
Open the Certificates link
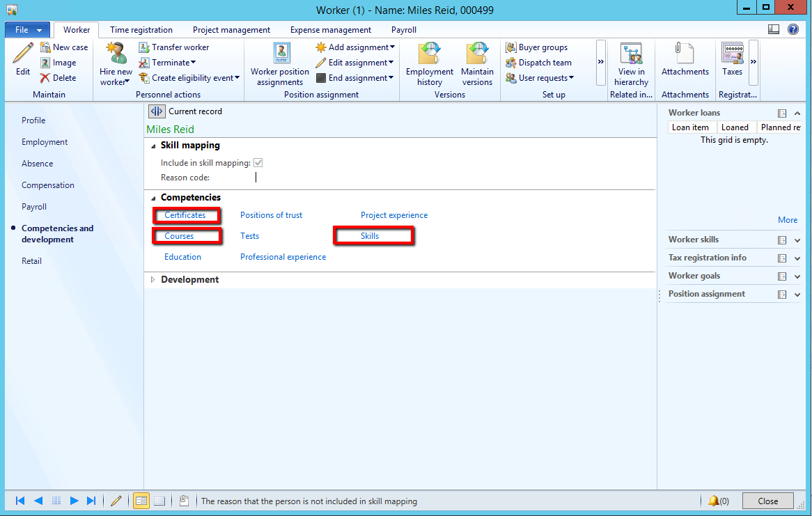pyautogui.click(x=185, y=215)
